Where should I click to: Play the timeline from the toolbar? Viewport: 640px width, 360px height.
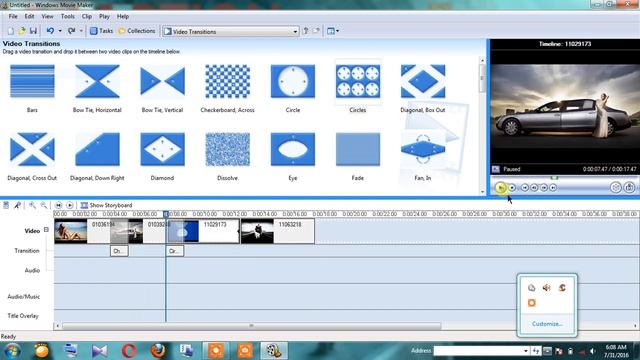70,205
